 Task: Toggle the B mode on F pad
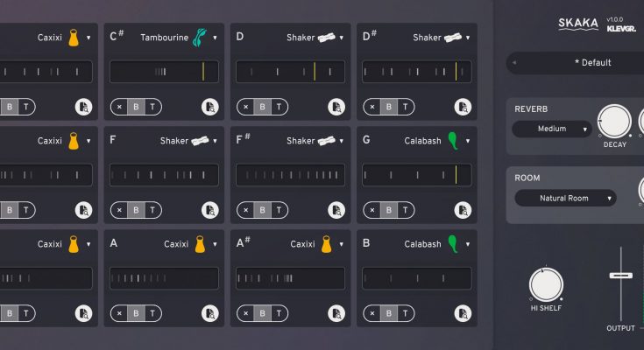pos(136,210)
